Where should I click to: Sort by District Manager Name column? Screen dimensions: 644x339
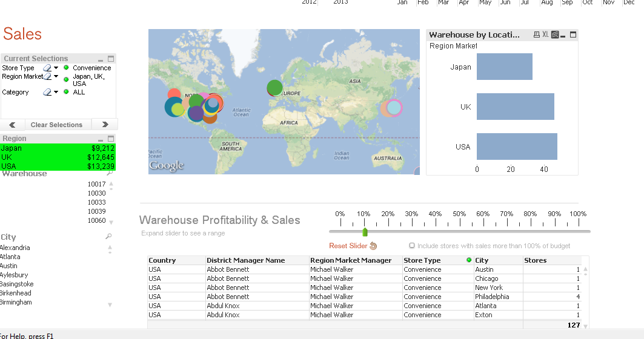pyautogui.click(x=257, y=260)
